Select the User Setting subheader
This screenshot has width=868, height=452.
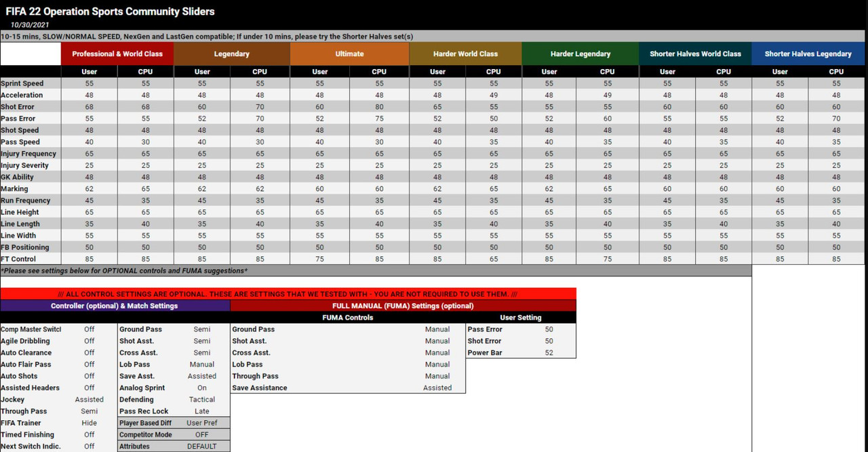click(x=521, y=317)
